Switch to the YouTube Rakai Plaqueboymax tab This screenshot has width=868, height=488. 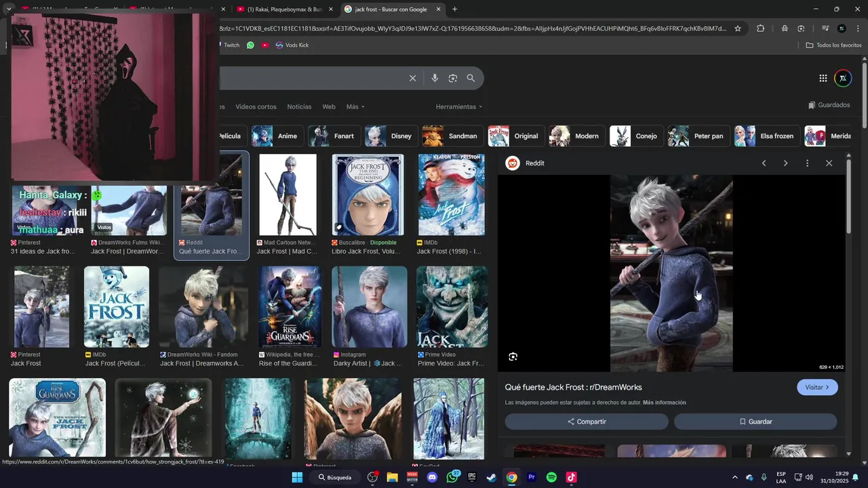[x=284, y=9]
